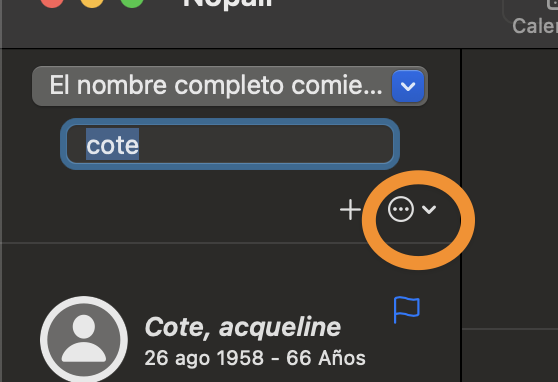Click the empty detail pane right of sidebar
This screenshot has height=382, width=558.
510,189
